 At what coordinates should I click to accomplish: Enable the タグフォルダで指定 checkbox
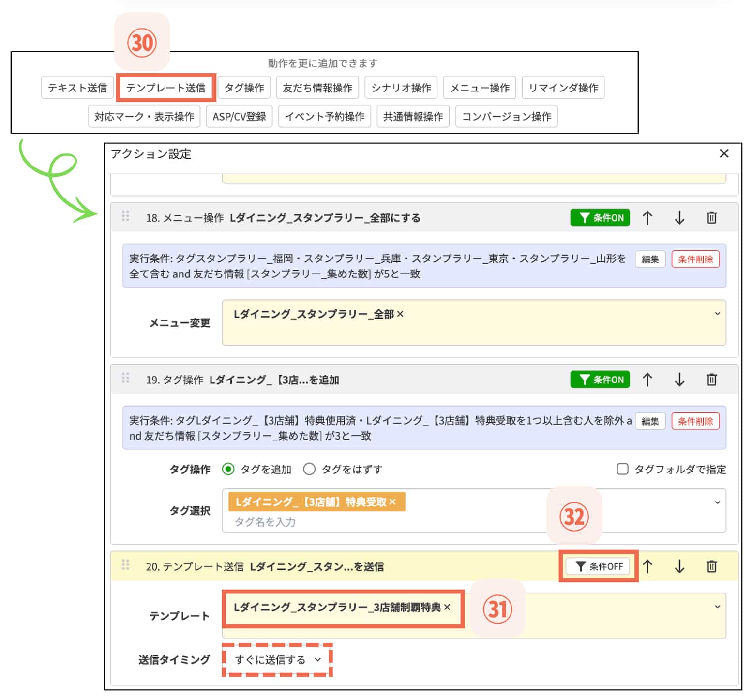click(x=622, y=469)
